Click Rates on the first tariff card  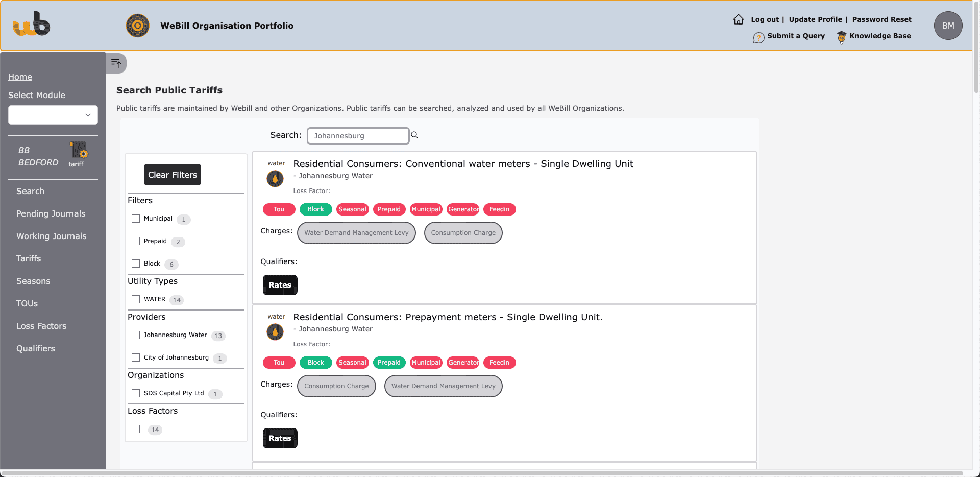(280, 285)
